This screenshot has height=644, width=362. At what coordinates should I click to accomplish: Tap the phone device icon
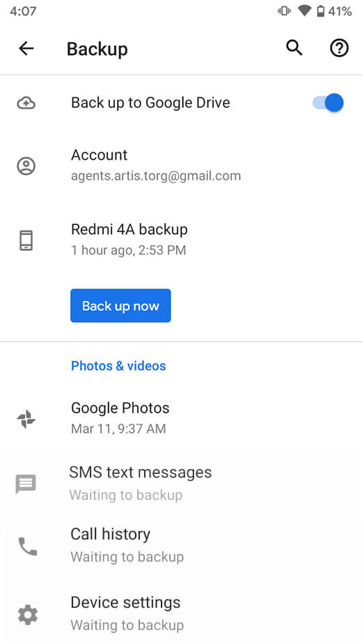coord(26,240)
